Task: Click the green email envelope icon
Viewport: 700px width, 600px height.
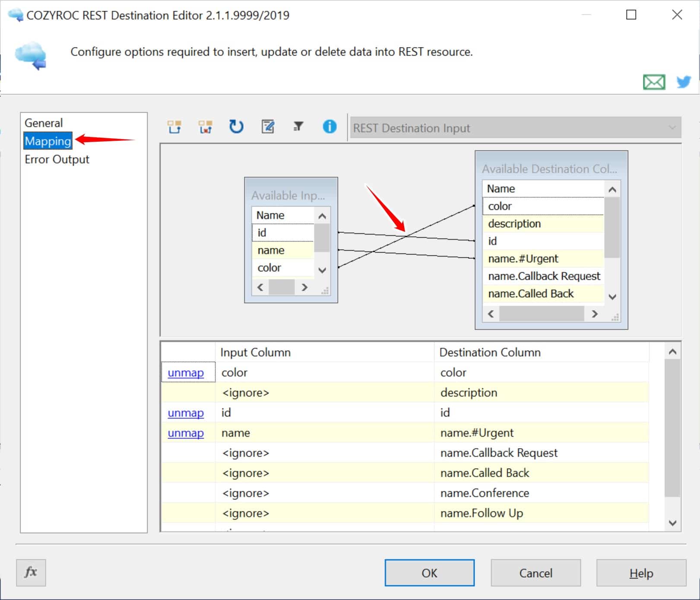Action: 654,82
